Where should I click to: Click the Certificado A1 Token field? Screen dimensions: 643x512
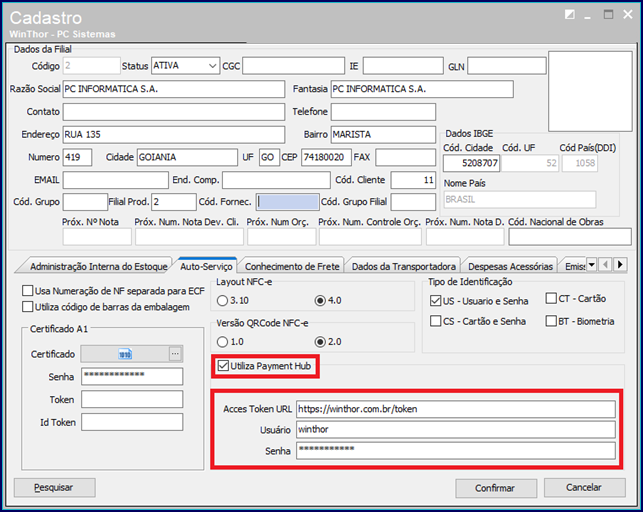[132, 399]
